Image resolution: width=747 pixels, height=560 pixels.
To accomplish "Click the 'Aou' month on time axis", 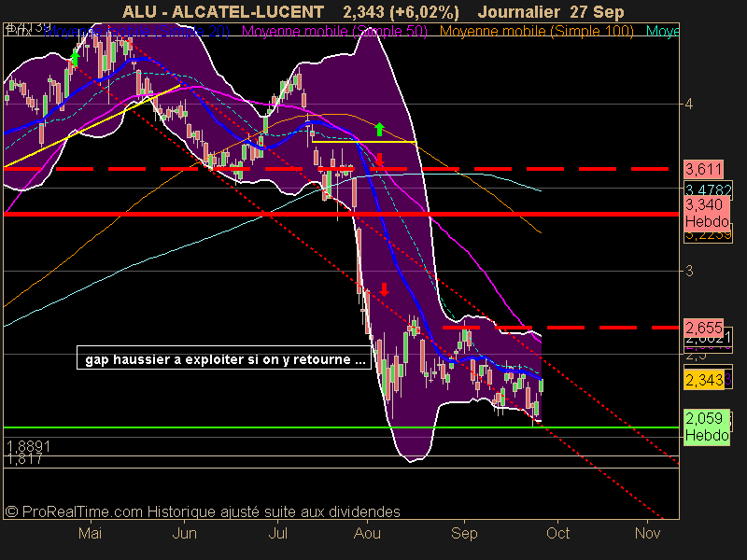I will coord(367,533).
